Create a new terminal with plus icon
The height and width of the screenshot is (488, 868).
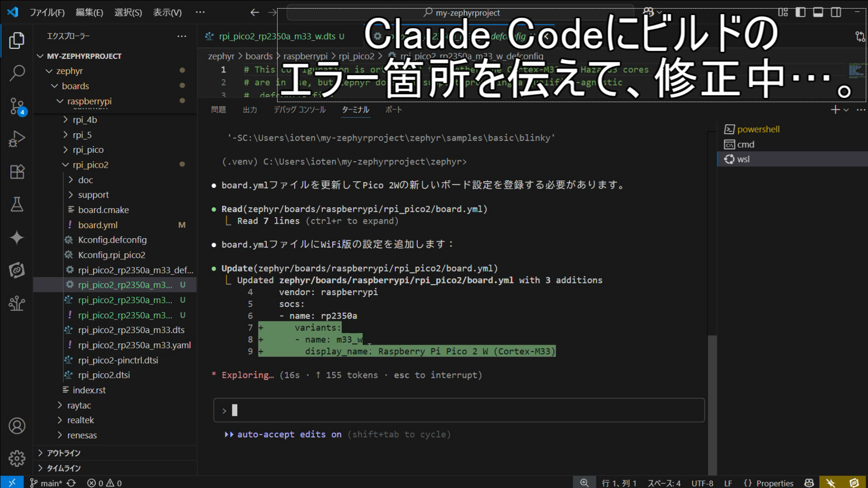coord(835,110)
